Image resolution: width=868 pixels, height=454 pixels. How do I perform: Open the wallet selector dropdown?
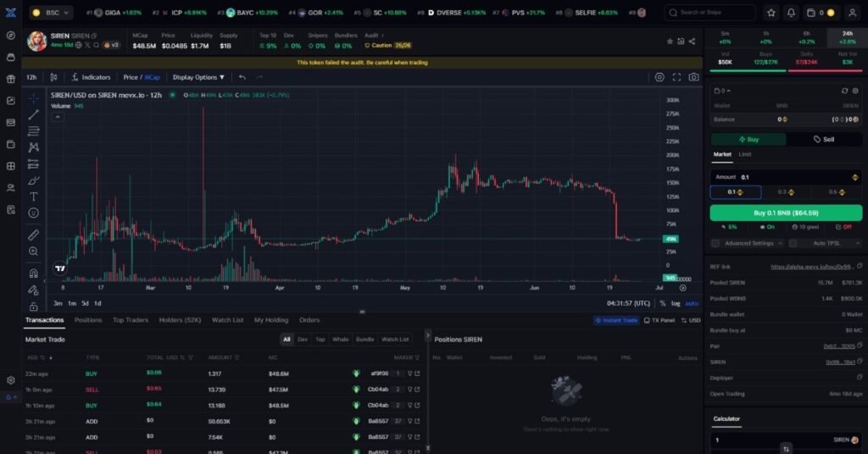722,91
